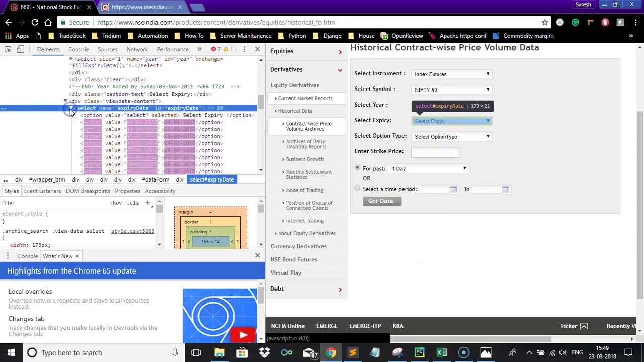The height and width of the screenshot is (362, 644).
Task: Open the TradeGeek bookmark folder
Action: [x=67, y=36]
